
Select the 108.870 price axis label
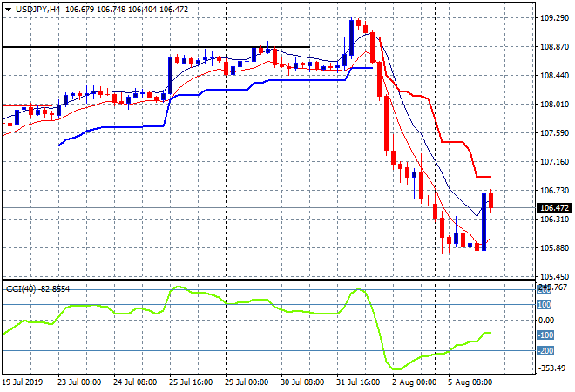(555, 46)
